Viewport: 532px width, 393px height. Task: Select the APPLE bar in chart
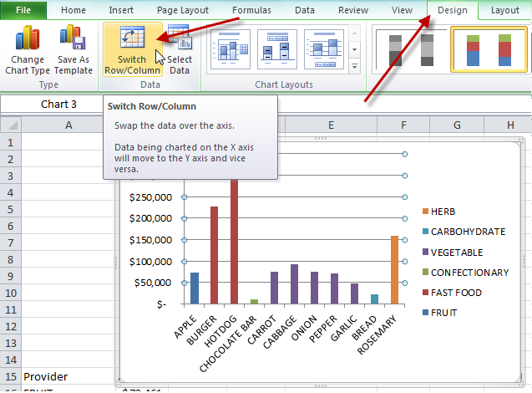click(x=195, y=288)
